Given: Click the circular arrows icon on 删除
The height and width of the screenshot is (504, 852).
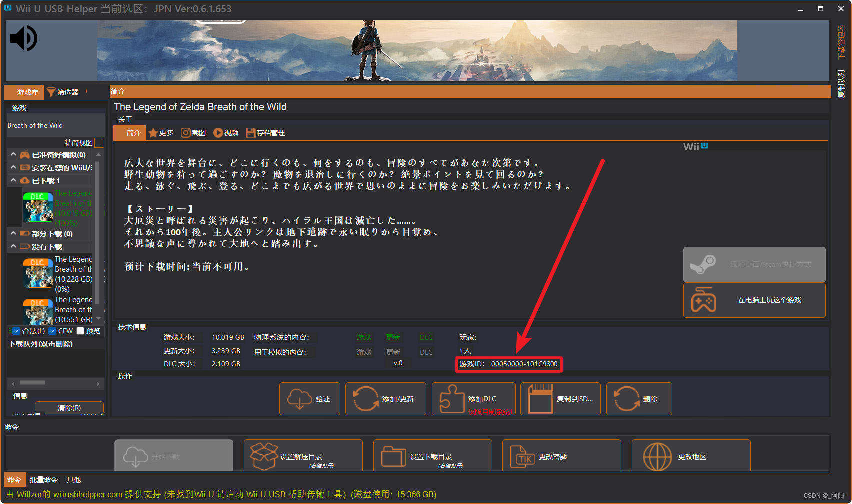Looking at the screenshot, I should click(627, 399).
